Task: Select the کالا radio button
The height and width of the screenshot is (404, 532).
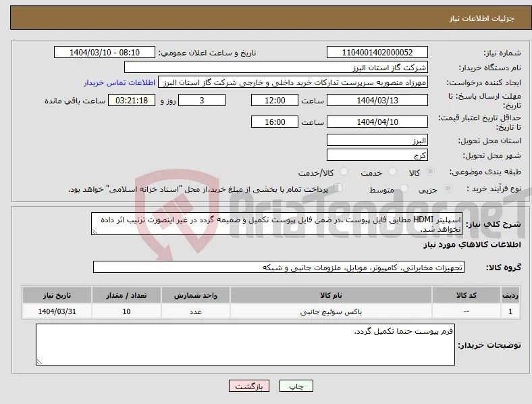Action: [x=430, y=172]
